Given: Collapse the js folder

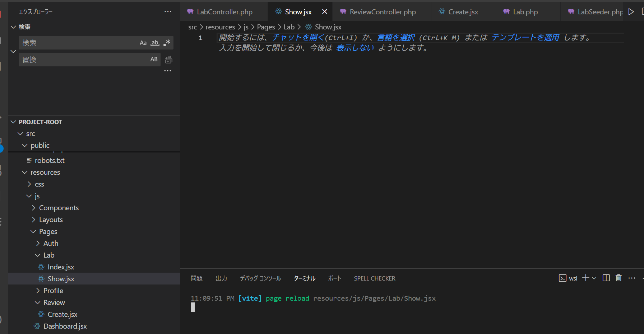Looking at the screenshot, I should click(94, 196).
